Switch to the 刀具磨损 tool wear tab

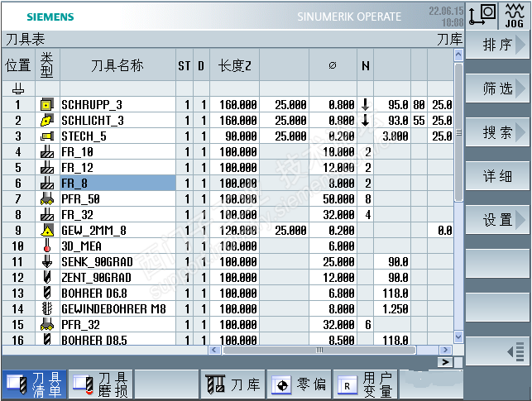point(100,384)
